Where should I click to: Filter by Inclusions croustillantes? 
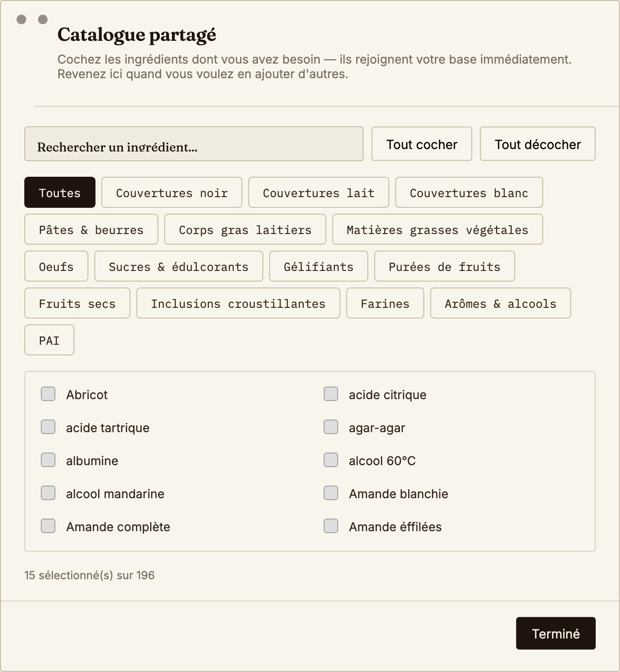click(x=238, y=303)
